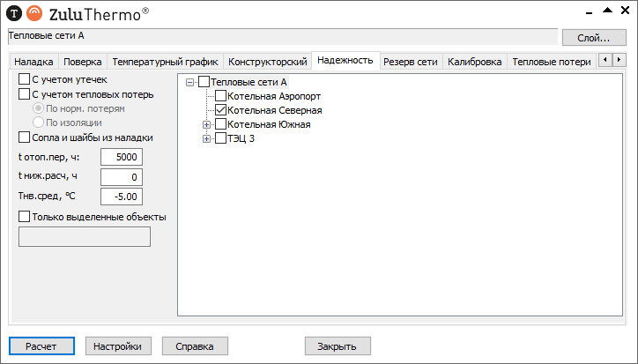
Task: Open the Калибровка tab
Action: click(474, 62)
